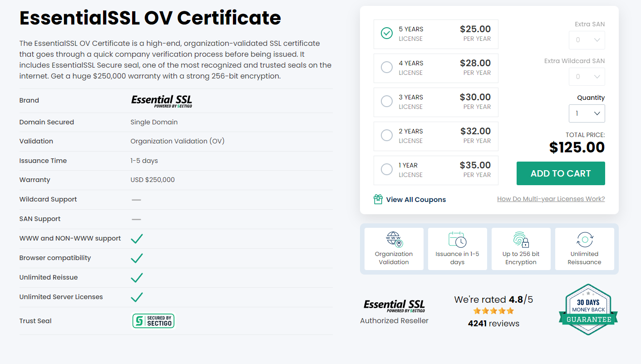Open the Extra Wildcard SAN dropdown
641x364 pixels.
click(x=587, y=77)
